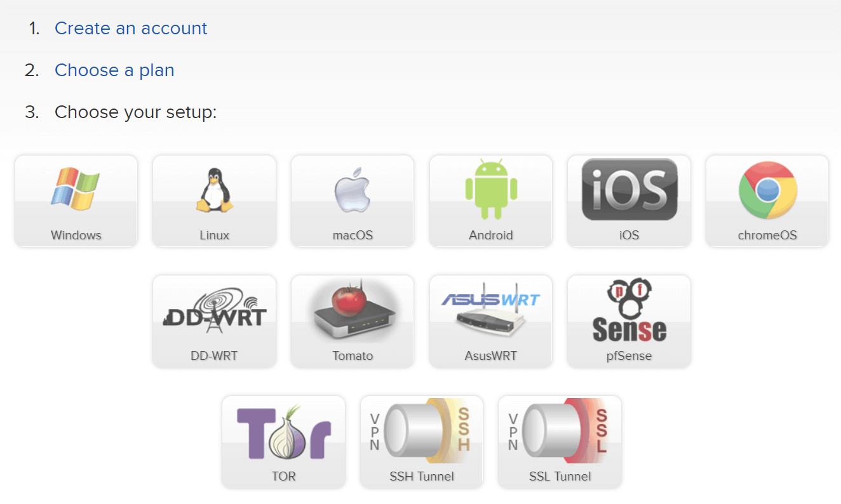The width and height of the screenshot is (841, 504).
Task: Click the Windows label text under logo
Action: click(76, 235)
